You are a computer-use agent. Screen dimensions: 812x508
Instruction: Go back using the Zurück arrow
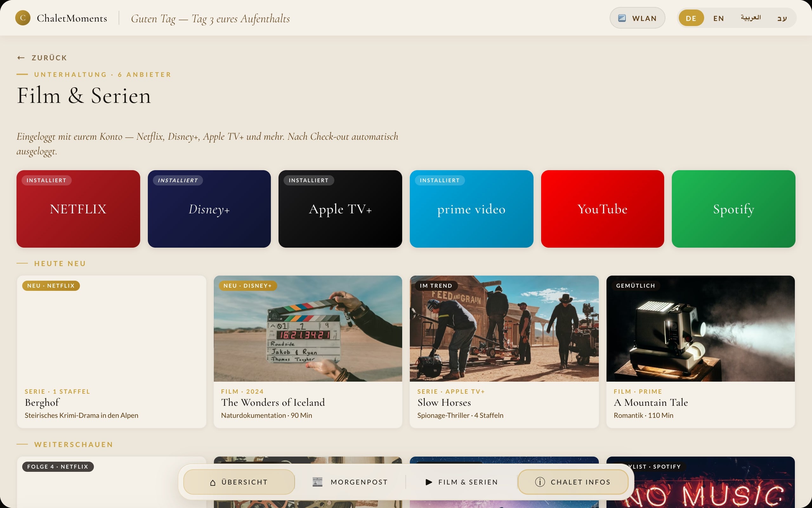[x=21, y=58]
